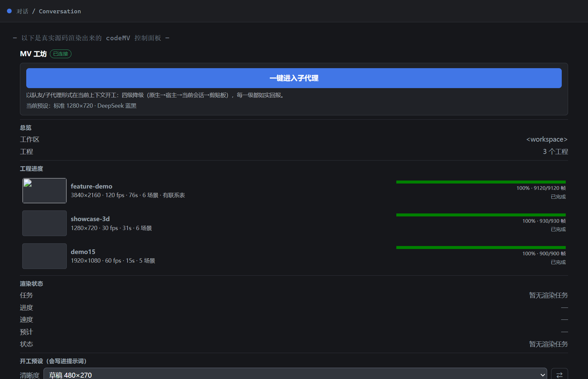Click the 开工预设（会写进提示词）heading
The height and width of the screenshot is (379, 588).
[53, 361]
